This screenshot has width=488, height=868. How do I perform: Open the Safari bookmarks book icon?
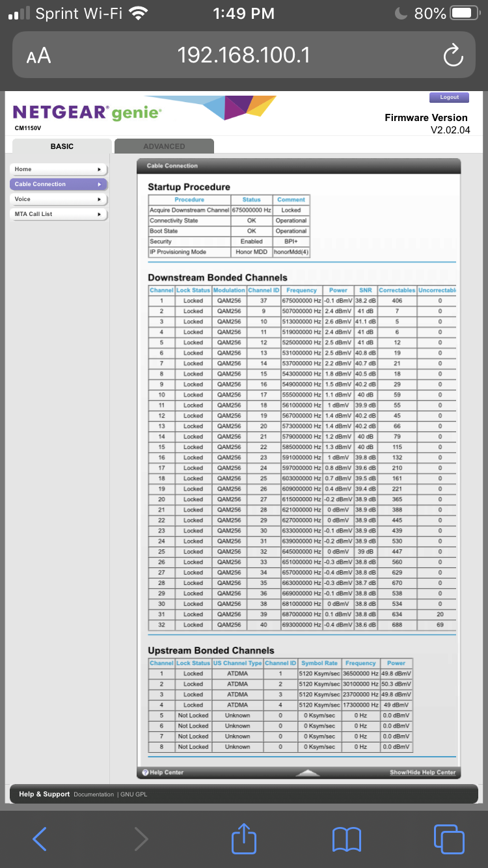346,839
